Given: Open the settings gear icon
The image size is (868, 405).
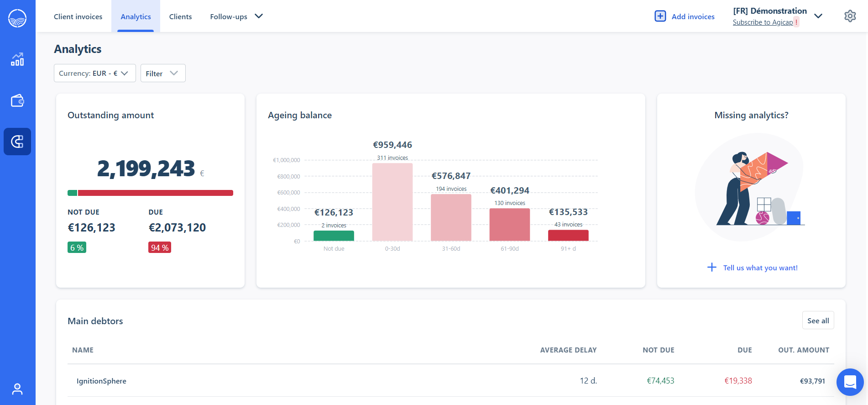Looking at the screenshot, I should tap(850, 16).
